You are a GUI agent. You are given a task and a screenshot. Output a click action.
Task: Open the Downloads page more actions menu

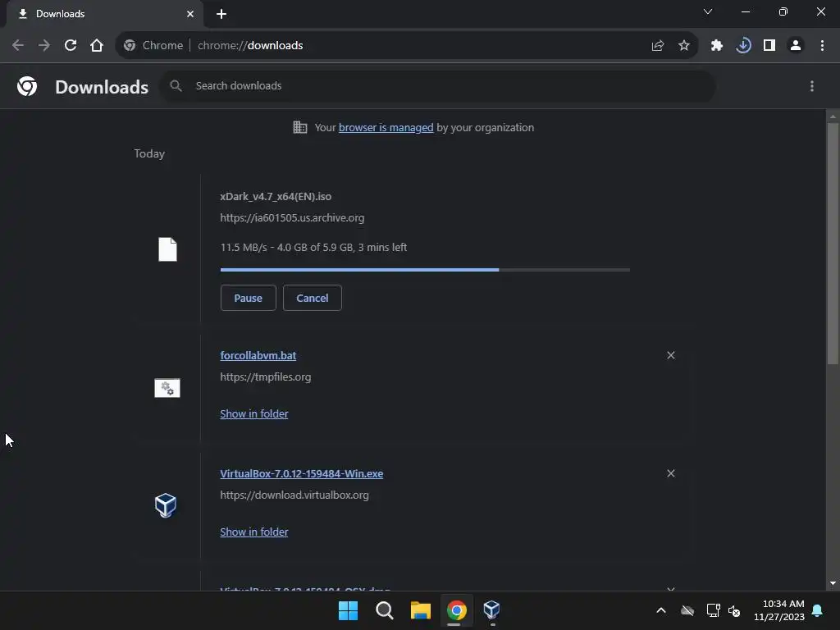point(812,86)
